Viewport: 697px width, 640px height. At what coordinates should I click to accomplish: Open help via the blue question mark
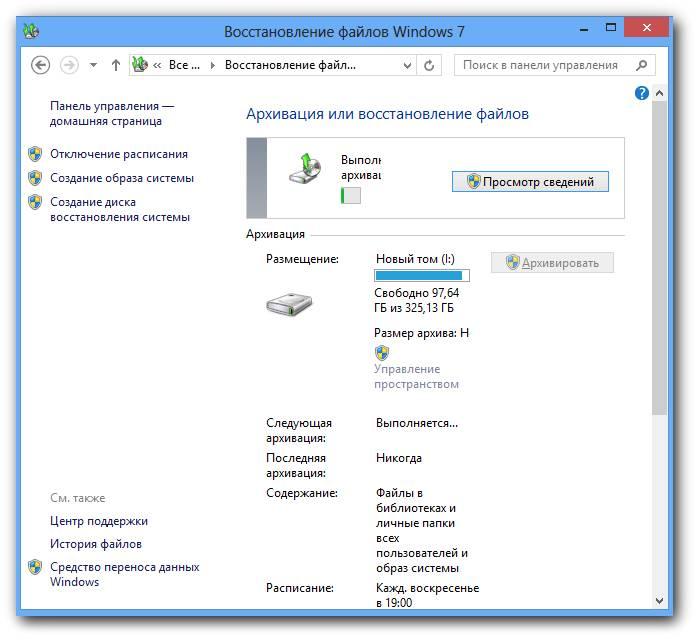[x=641, y=93]
